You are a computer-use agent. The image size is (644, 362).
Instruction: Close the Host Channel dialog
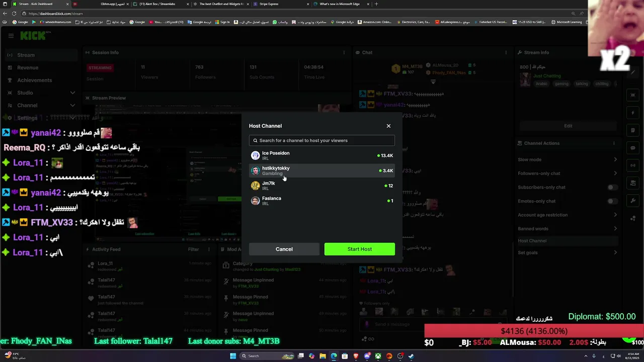[x=388, y=126]
